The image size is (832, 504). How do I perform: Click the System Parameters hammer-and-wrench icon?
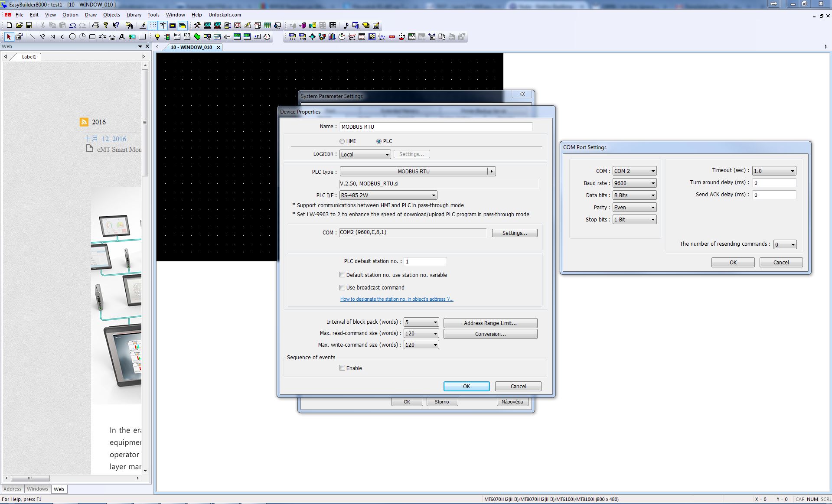point(197,26)
